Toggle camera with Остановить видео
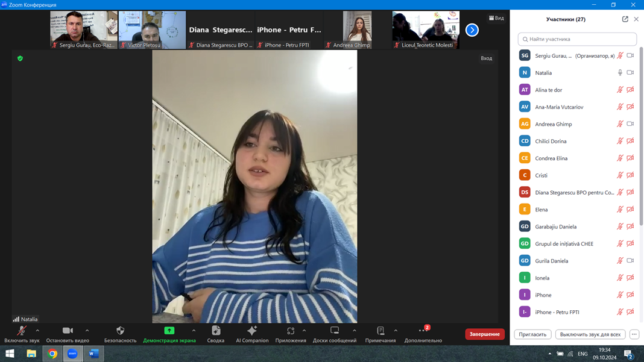Screen dimensions: 644x362 coord(68,331)
